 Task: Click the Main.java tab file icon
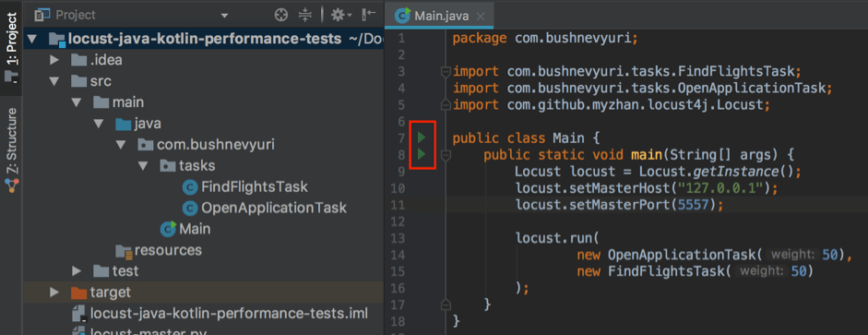[402, 16]
